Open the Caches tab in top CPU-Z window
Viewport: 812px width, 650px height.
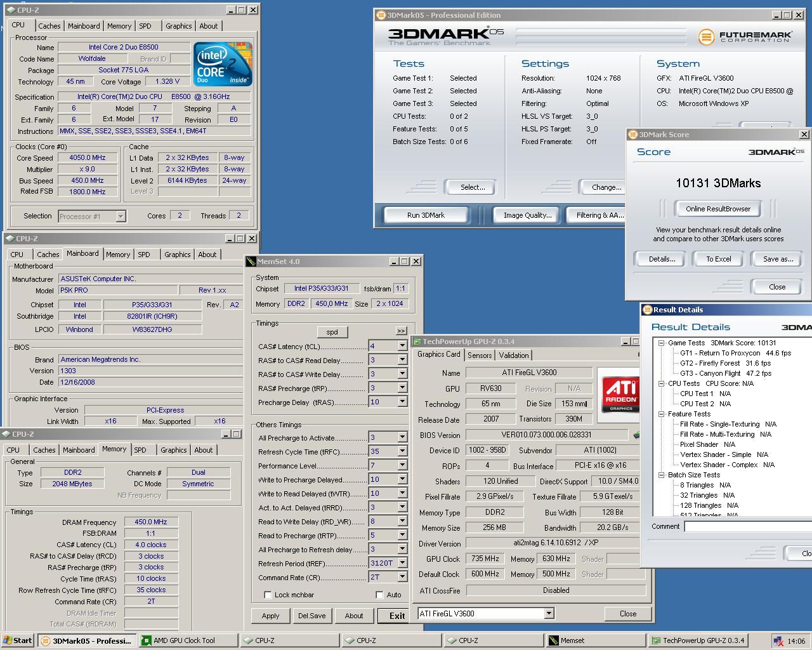pos(49,26)
